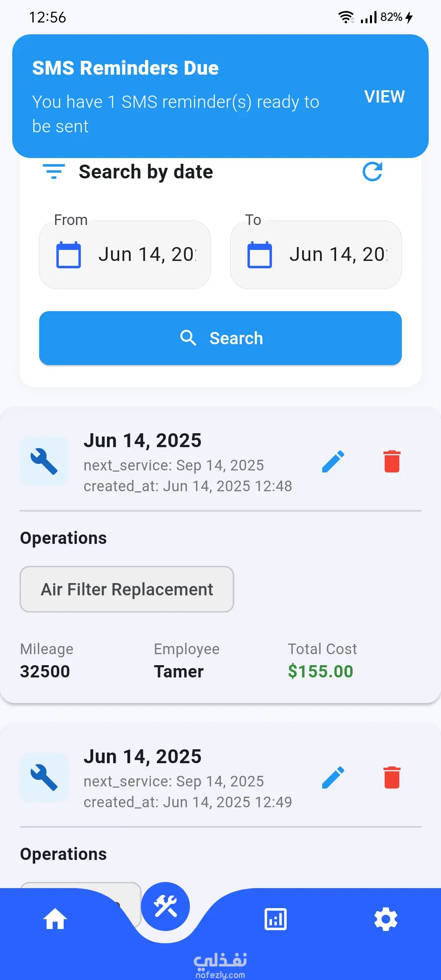Open the From date calendar icon
441x980 pixels.
point(69,255)
